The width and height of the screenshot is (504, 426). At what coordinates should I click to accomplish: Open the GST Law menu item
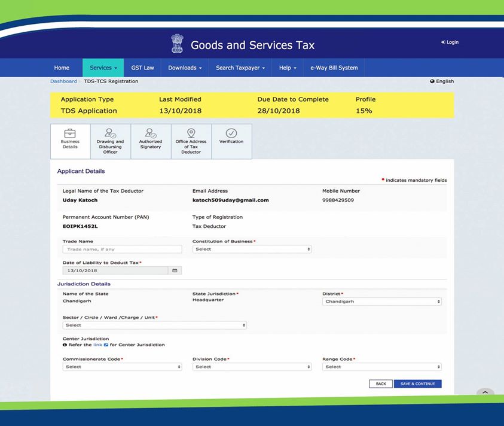142,68
